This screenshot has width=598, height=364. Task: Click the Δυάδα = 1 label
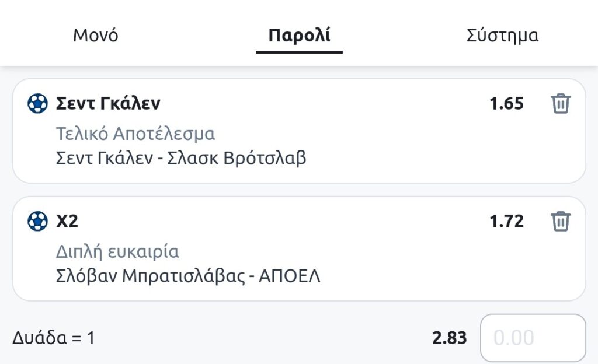click(53, 338)
